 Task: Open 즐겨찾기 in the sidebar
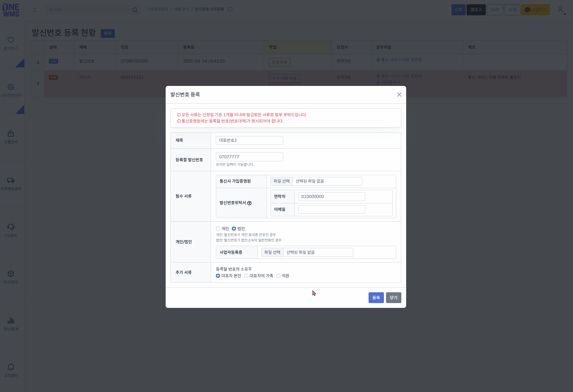click(x=11, y=44)
